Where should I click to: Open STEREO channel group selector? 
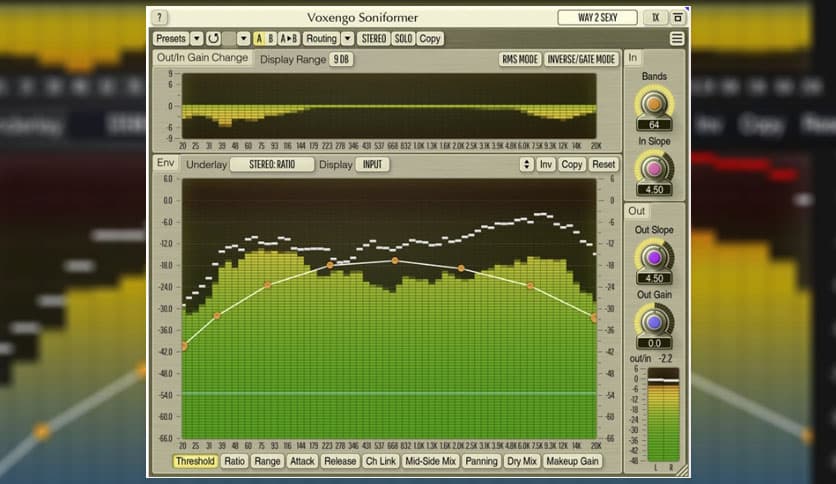[x=374, y=38]
